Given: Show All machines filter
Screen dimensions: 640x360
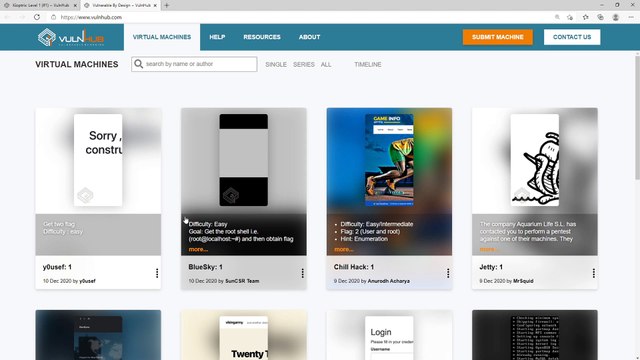Looking at the screenshot, I should [326, 64].
